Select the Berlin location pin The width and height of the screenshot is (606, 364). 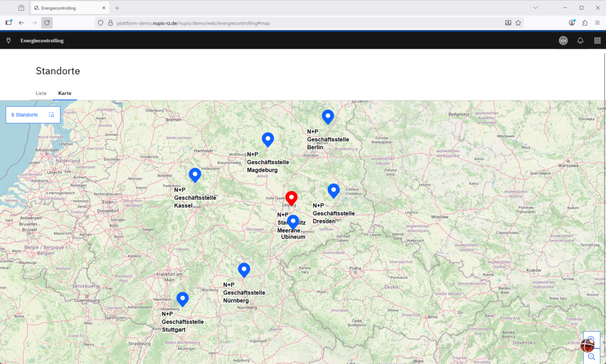[328, 117]
